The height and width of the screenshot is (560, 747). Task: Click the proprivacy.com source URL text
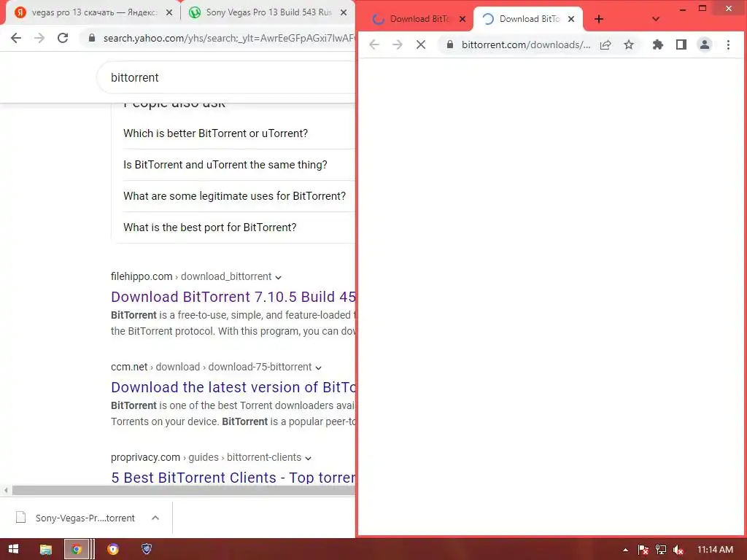pos(206,458)
